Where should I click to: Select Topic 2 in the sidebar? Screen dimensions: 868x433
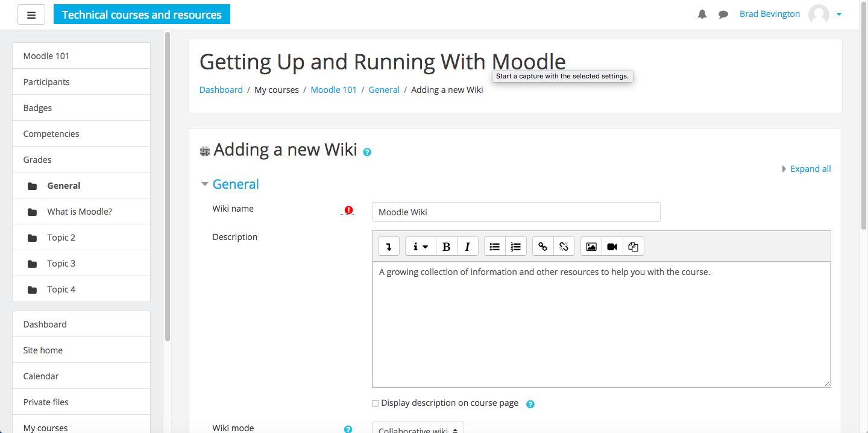(81, 238)
